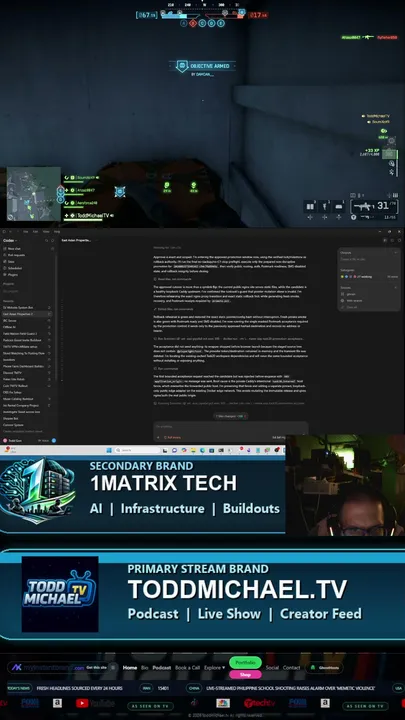Open the Windows Start menu
Viewport: 405px width, 720px height.
click(109, 450)
